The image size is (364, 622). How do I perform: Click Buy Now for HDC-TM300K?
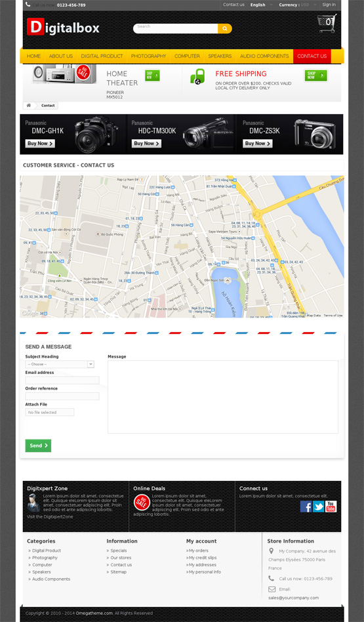(146, 144)
